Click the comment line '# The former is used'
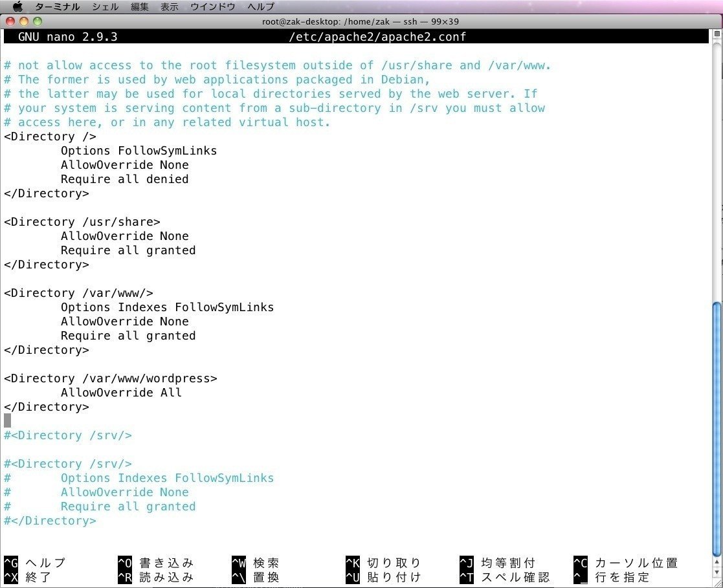Image resolution: width=723 pixels, height=588 pixels. (x=217, y=80)
